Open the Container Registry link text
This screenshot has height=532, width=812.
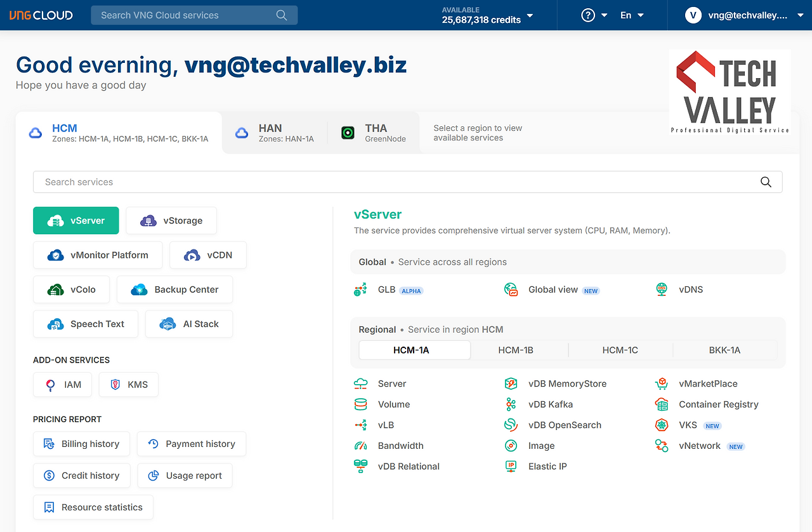(719, 404)
